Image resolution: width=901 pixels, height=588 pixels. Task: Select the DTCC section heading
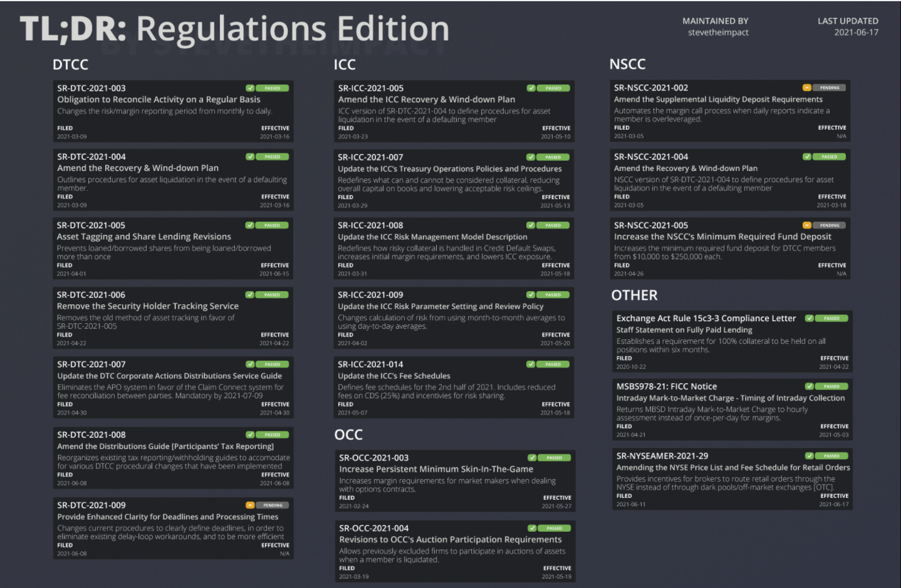[70, 64]
